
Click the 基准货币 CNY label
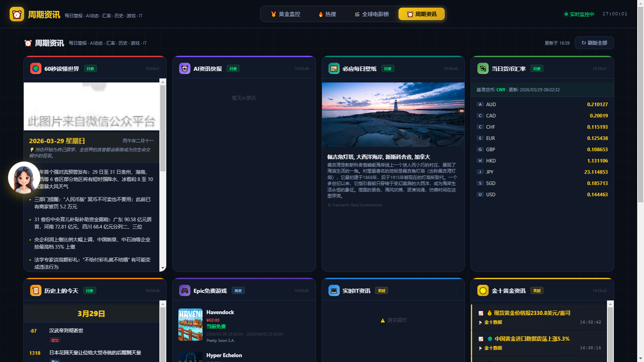(x=491, y=90)
